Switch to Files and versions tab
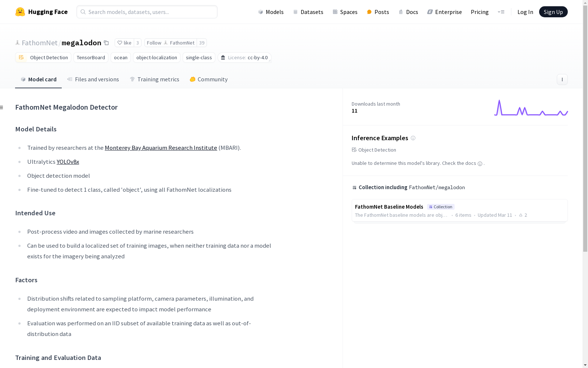 (93, 79)
